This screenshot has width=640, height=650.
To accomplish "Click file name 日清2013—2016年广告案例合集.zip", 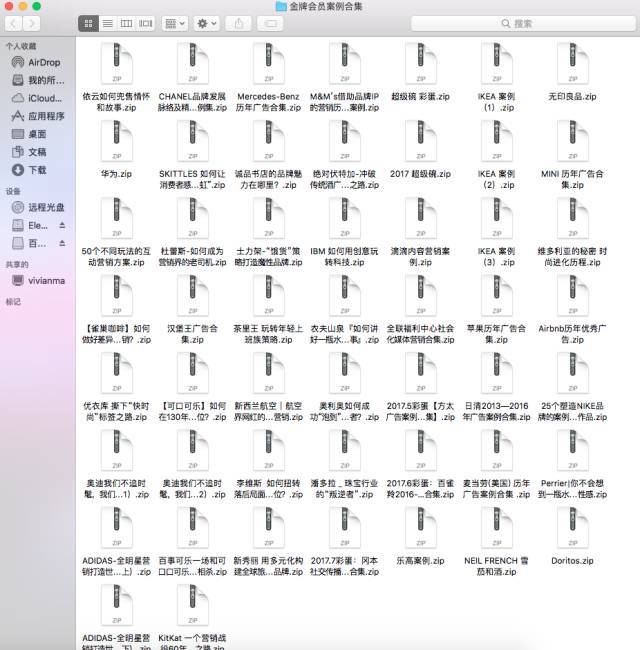I will click(497, 412).
